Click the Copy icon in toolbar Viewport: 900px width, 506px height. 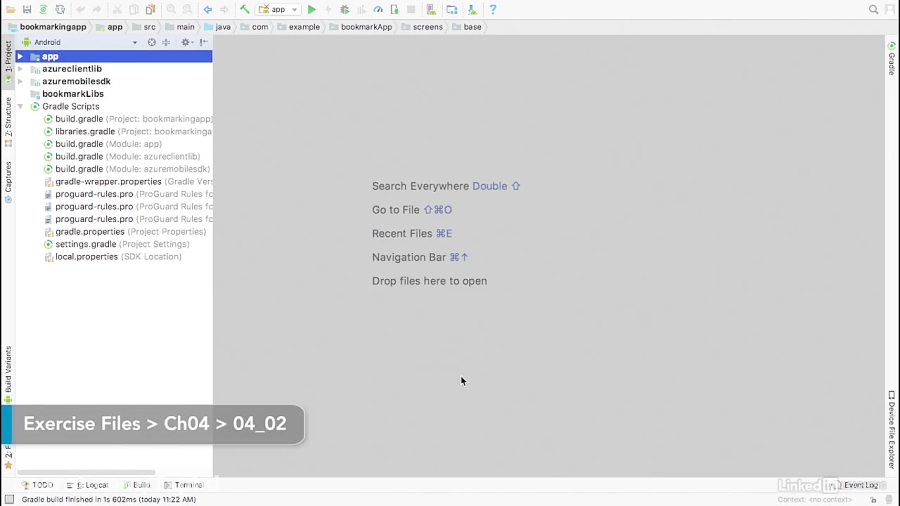point(134,10)
